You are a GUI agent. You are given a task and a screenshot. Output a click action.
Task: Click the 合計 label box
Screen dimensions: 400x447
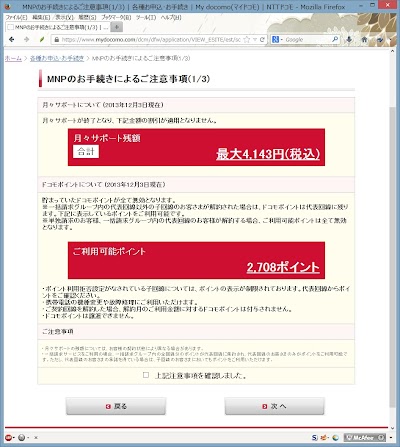point(86,152)
